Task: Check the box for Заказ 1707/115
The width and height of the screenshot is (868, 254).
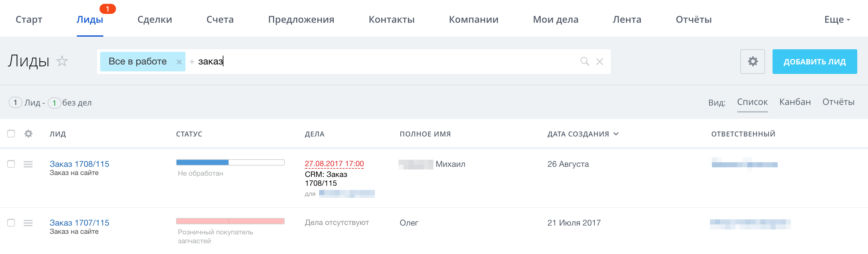Action: coord(11,223)
